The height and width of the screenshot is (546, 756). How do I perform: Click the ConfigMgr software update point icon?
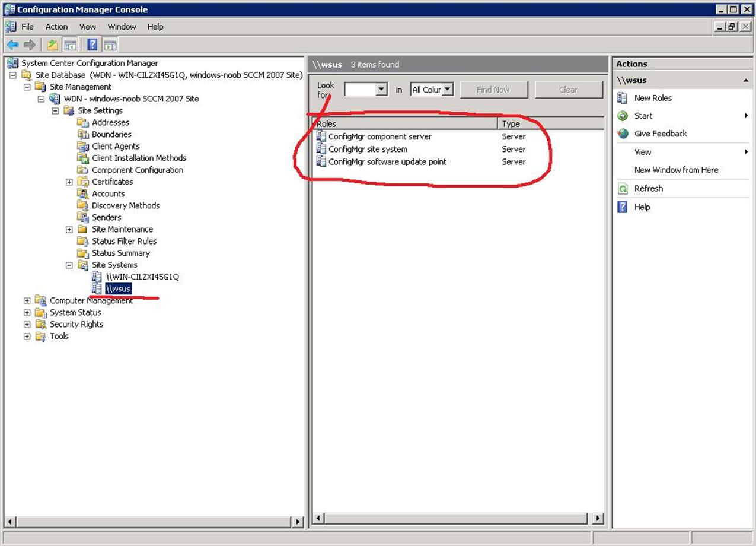[x=321, y=161]
